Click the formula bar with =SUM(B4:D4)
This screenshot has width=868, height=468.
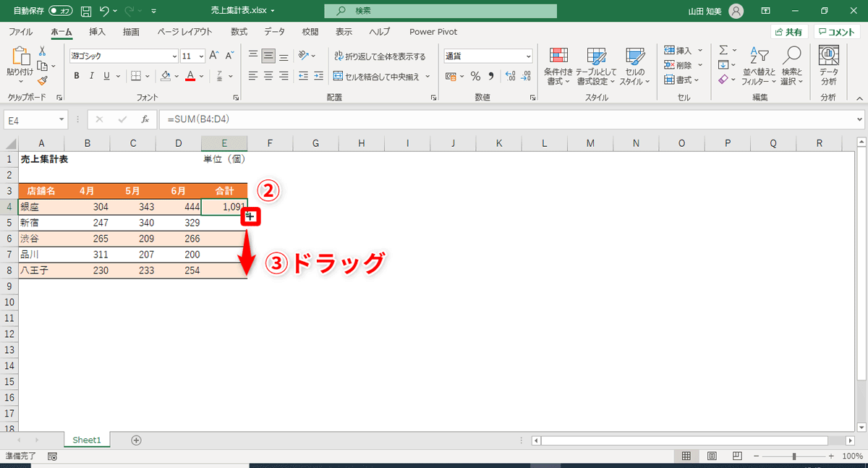pos(506,119)
